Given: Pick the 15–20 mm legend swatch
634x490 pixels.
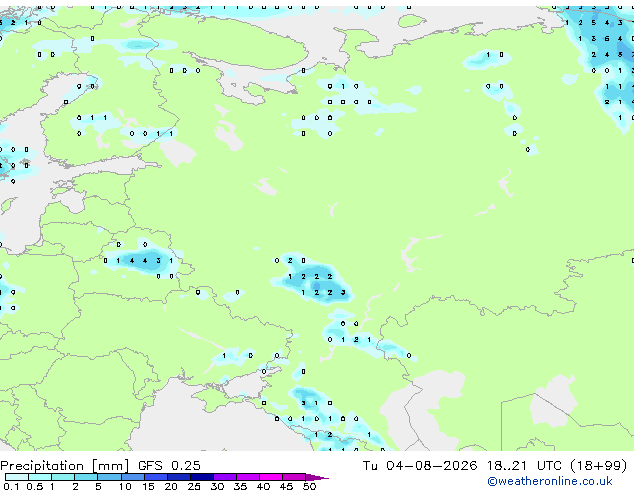Looking at the screenshot, I should [x=156, y=477].
